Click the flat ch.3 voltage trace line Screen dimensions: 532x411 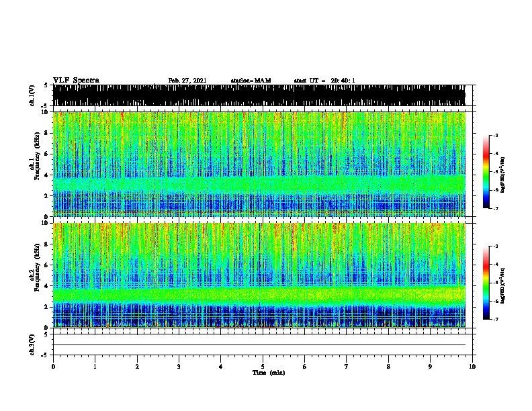click(x=259, y=345)
